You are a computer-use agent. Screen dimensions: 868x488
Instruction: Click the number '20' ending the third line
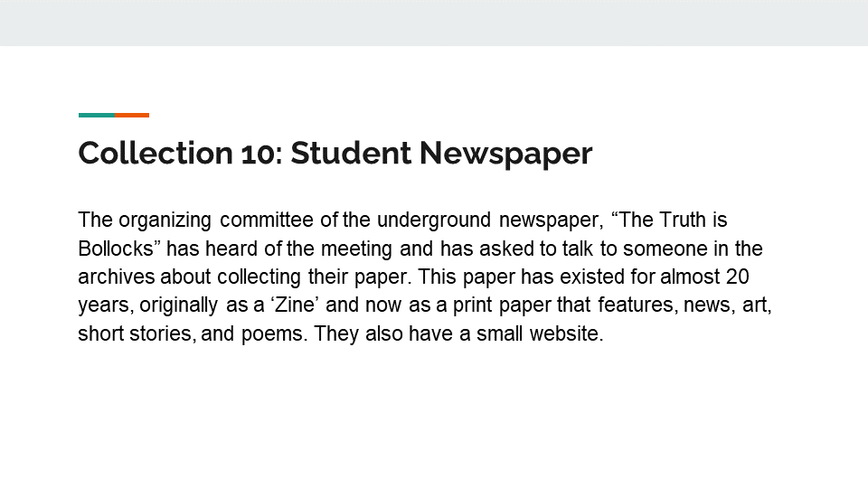(738, 277)
